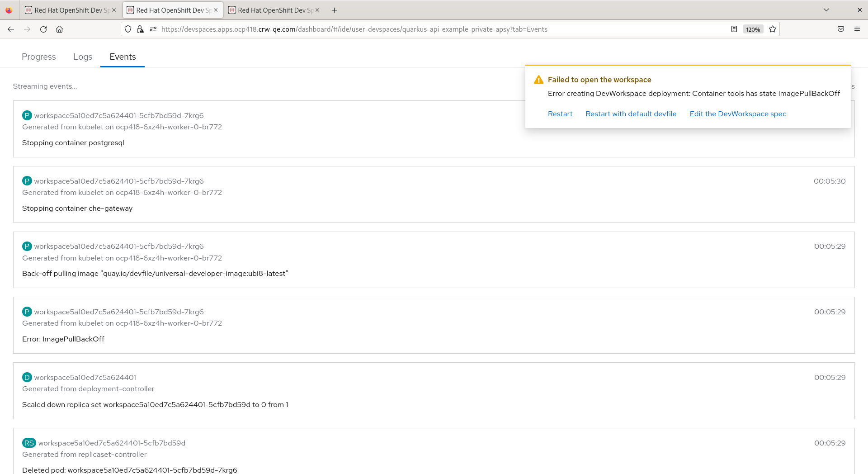The width and height of the screenshot is (868, 474).
Task: Toggle reader view in address bar
Action: click(734, 29)
